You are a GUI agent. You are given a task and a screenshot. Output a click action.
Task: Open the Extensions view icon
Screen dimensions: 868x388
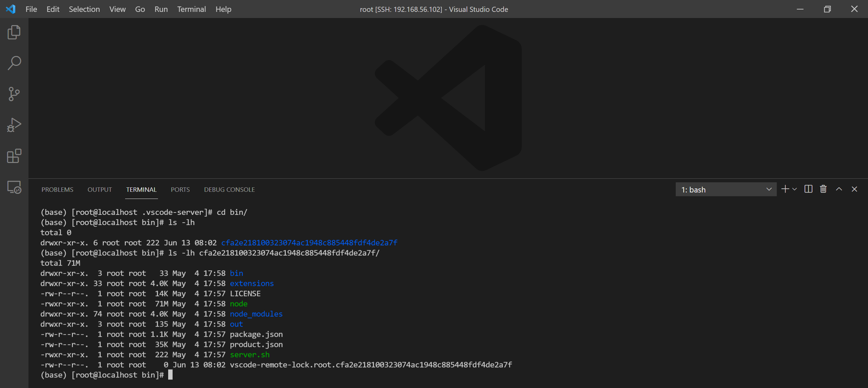[x=14, y=156]
